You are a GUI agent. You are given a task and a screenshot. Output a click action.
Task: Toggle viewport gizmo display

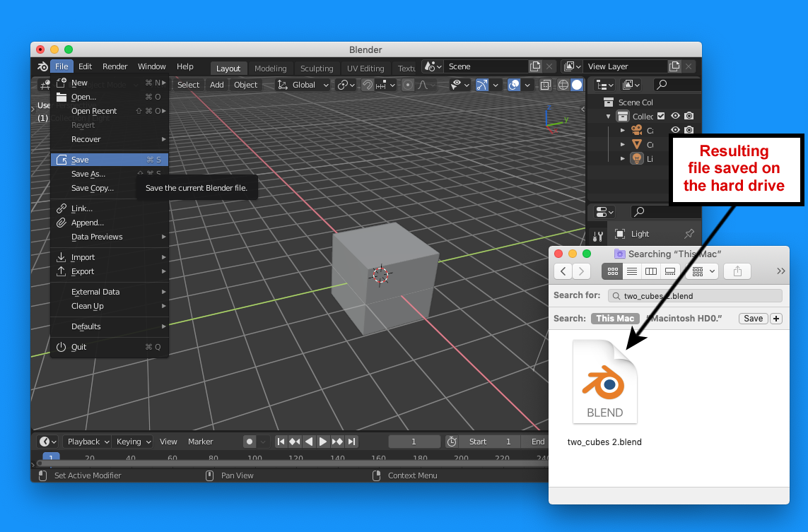click(x=482, y=85)
